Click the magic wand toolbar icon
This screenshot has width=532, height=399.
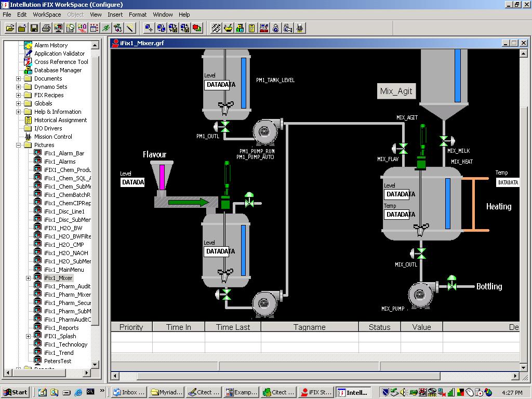click(x=130, y=28)
